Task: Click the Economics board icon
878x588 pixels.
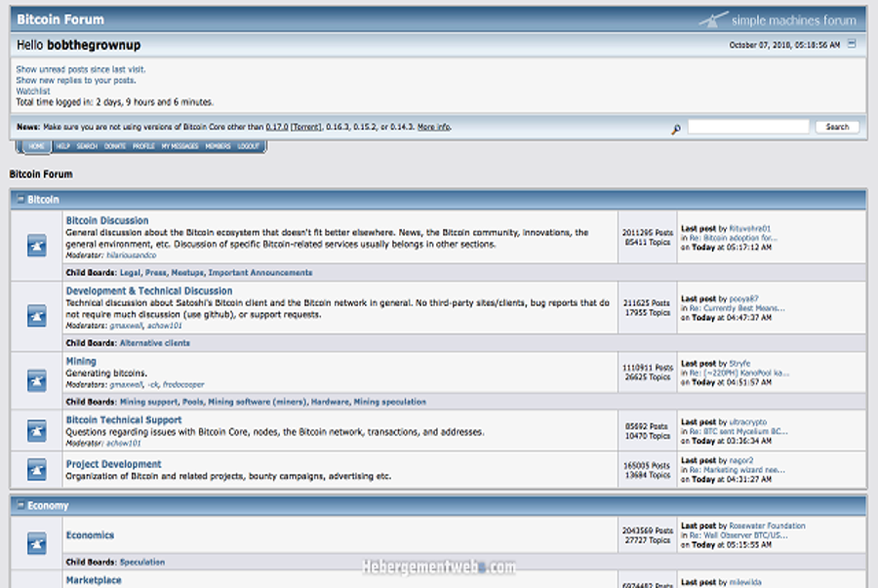Action: click(37, 543)
